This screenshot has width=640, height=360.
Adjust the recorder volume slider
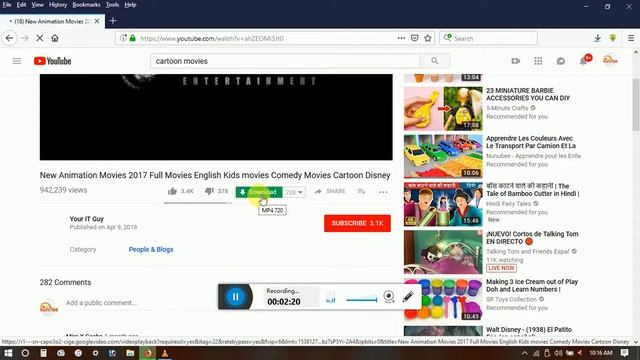click(x=362, y=299)
